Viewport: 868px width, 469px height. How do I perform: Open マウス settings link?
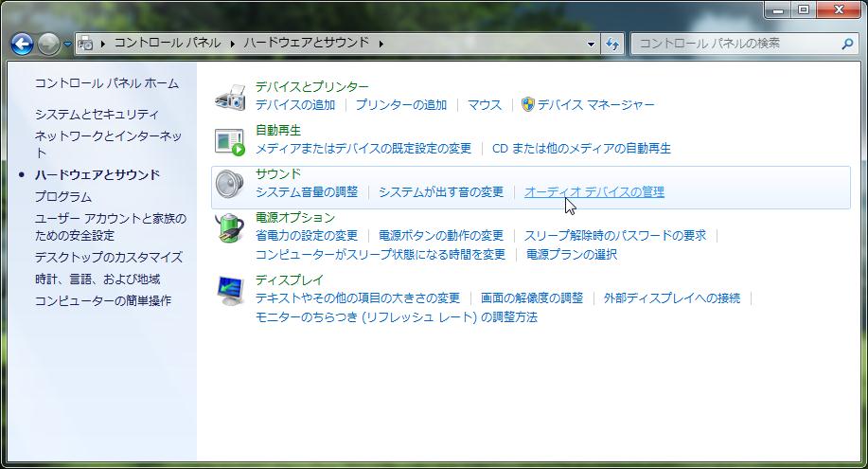coord(485,105)
